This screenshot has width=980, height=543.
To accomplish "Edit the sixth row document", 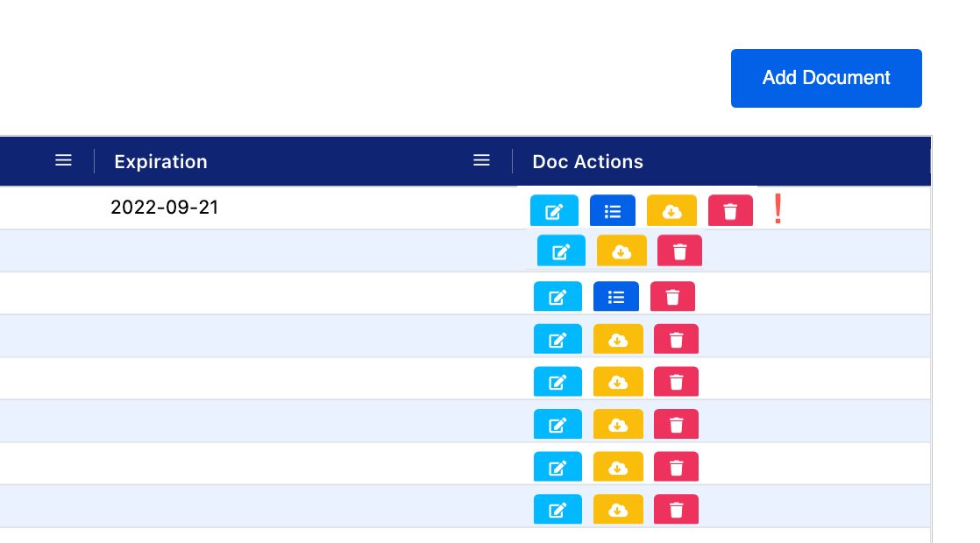I will point(557,425).
